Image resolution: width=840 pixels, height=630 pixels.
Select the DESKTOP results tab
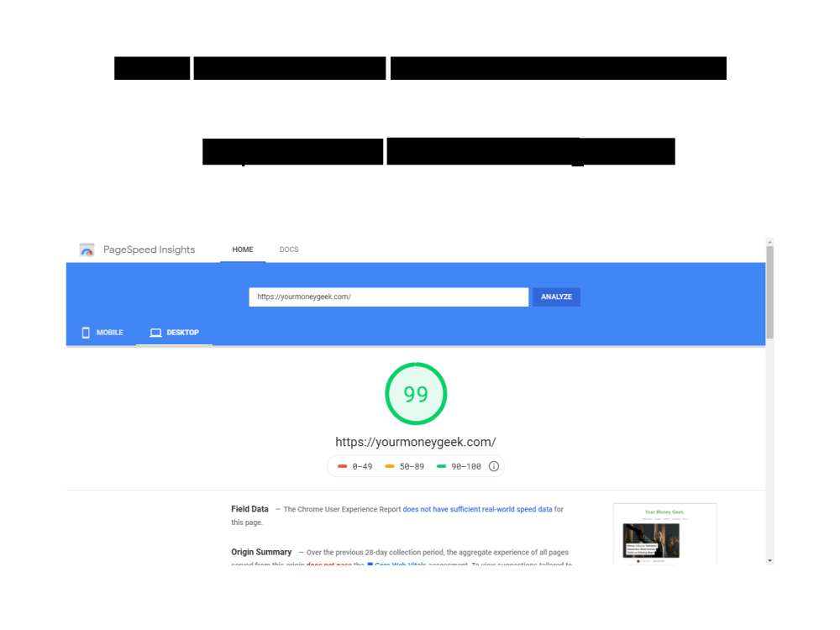pos(174,333)
